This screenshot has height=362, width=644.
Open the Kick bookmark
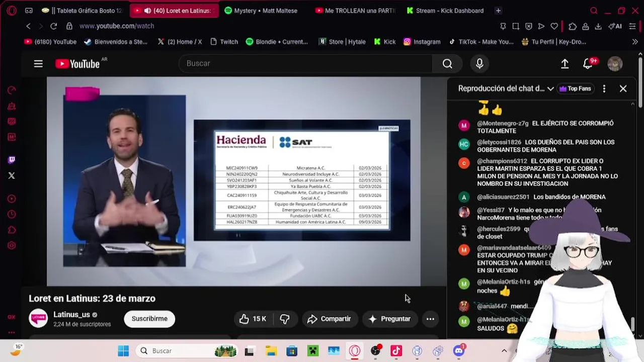[x=385, y=42]
